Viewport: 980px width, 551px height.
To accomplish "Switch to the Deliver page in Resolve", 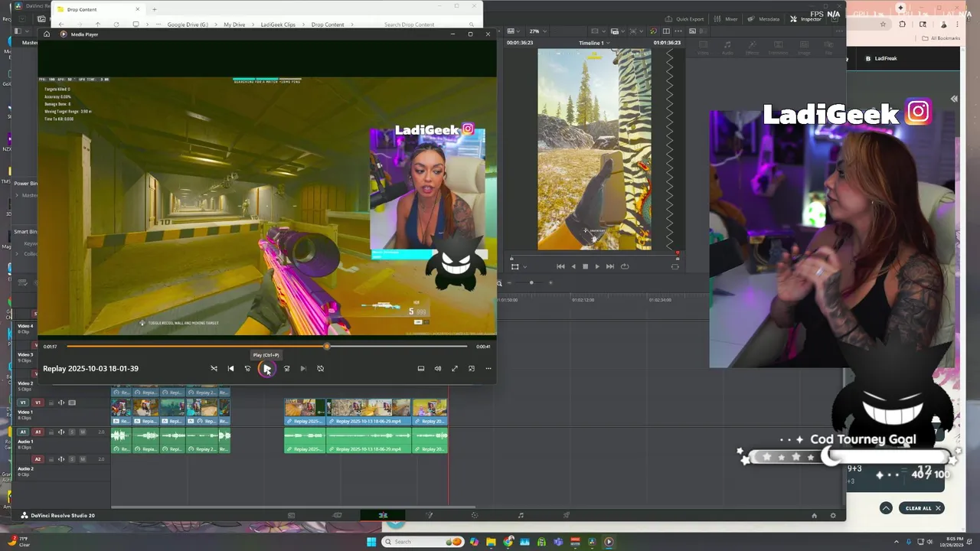I will pos(567,515).
